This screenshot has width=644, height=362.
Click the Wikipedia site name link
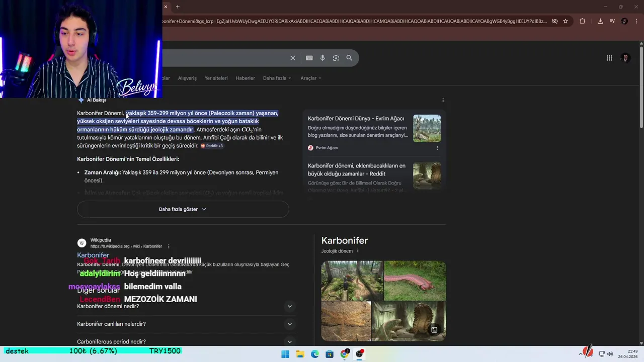pos(101,240)
